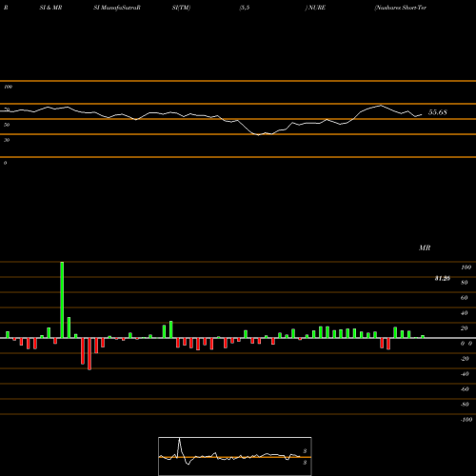
Task: Click the MR axis label 20
Action: [x=465, y=328]
